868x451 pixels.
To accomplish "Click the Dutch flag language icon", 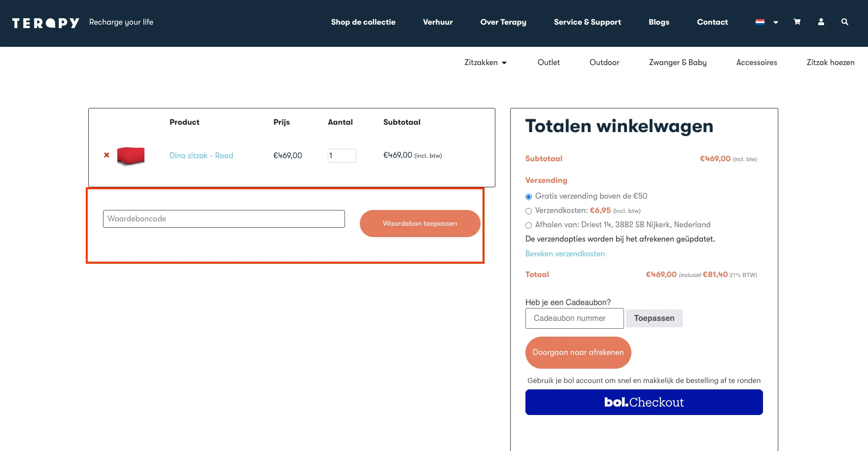I will (x=760, y=22).
